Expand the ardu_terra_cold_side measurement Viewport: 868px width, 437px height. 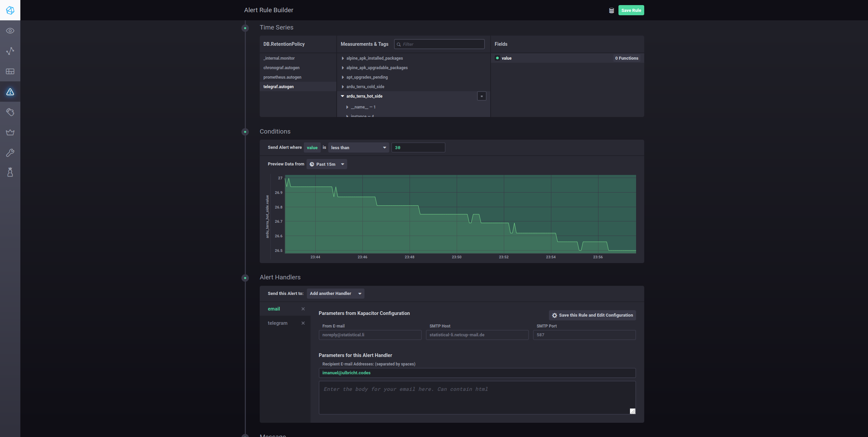click(x=365, y=87)
